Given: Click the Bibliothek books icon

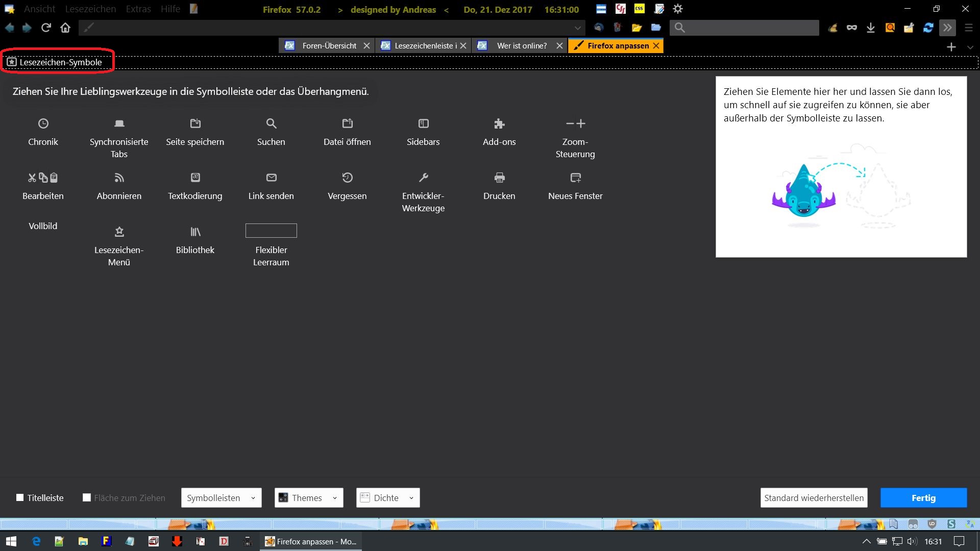Looking at the screenshot, I should tap(195, 232).
